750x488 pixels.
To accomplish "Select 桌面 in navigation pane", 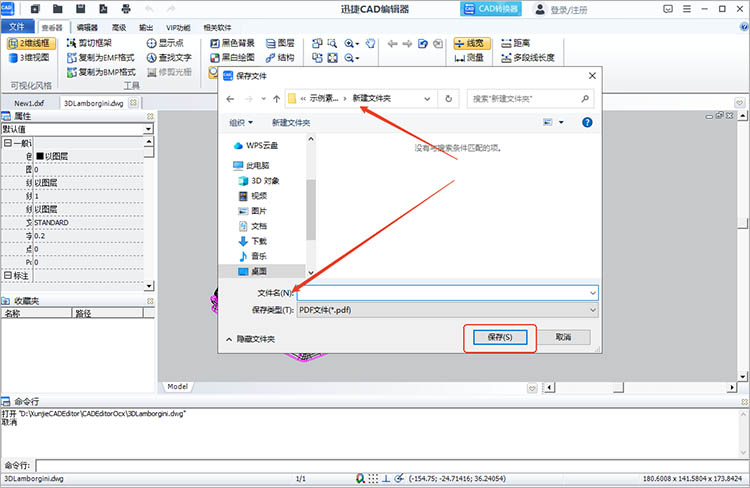I will pyautogui.click(x=253, y=271).
